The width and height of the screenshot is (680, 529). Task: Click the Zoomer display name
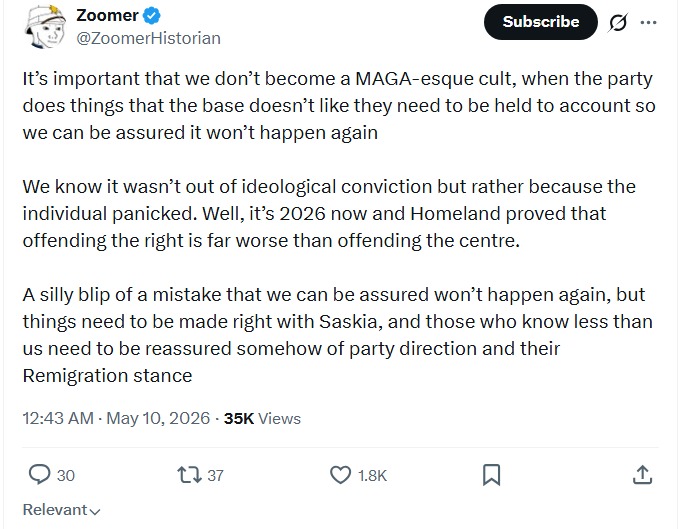107,16
